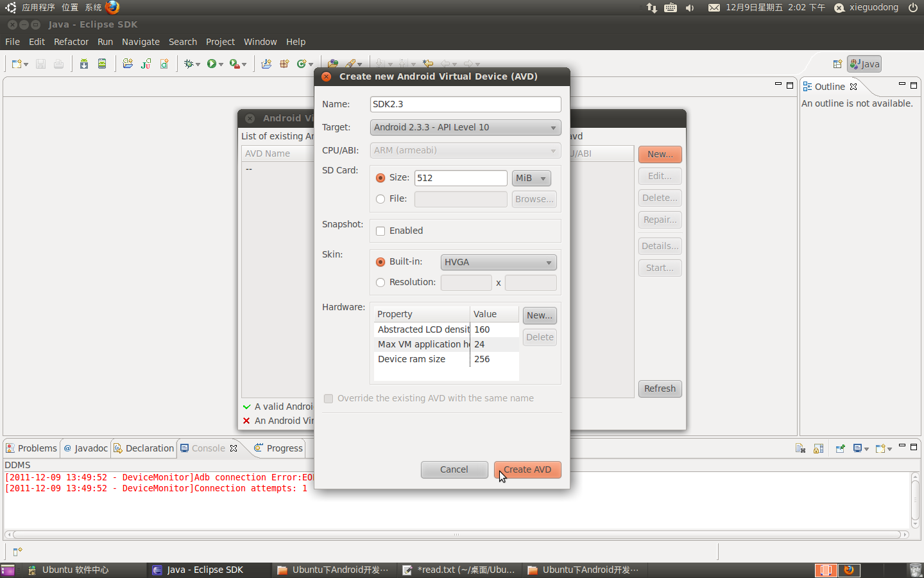Click the Last Edit Location arrow icon

tap(428, 64)
